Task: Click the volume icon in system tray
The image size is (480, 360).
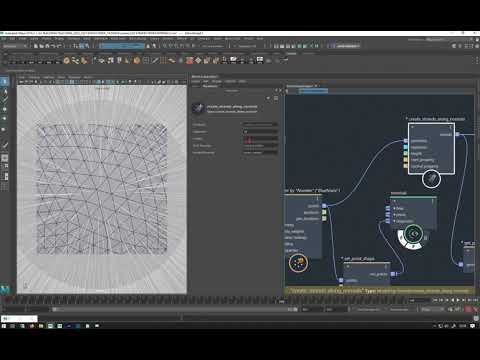Action: click(446, 326)
